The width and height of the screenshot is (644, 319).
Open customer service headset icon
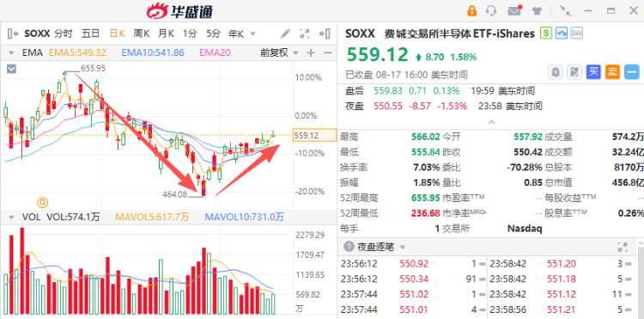491,10
